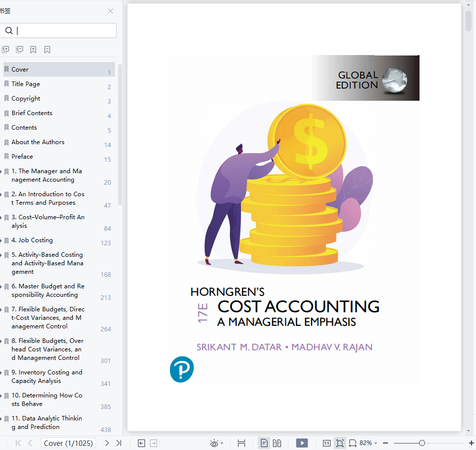476x450 pixels.
Task: Click the page number box Cover (1/1025)
Action: [x=68, y=443]
